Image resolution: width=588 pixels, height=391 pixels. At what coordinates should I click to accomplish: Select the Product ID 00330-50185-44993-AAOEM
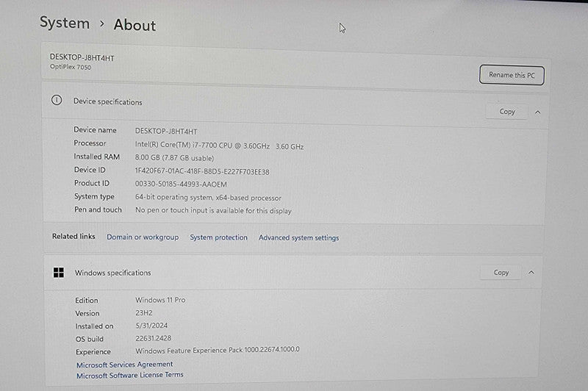pos(181,184)
